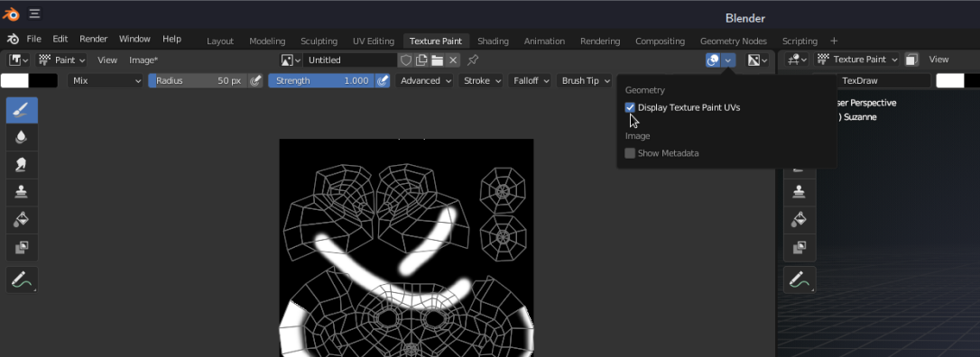Image resolution: width=980 pixels, height=357 pixels.
Task: Select the Mask tool in image editor
Action: tap(22, 247)
